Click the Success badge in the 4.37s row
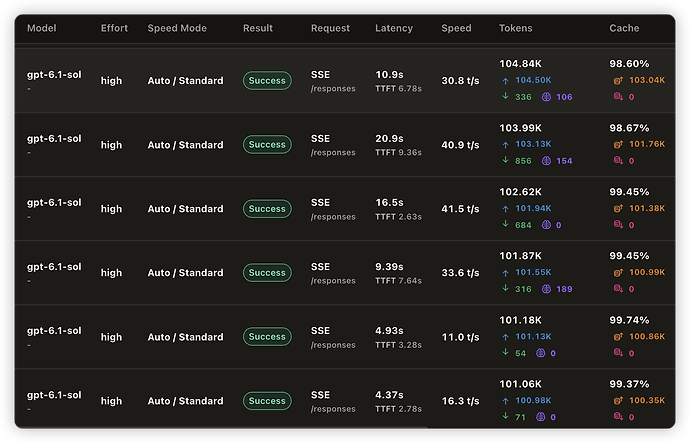 [x=267, y=401]
